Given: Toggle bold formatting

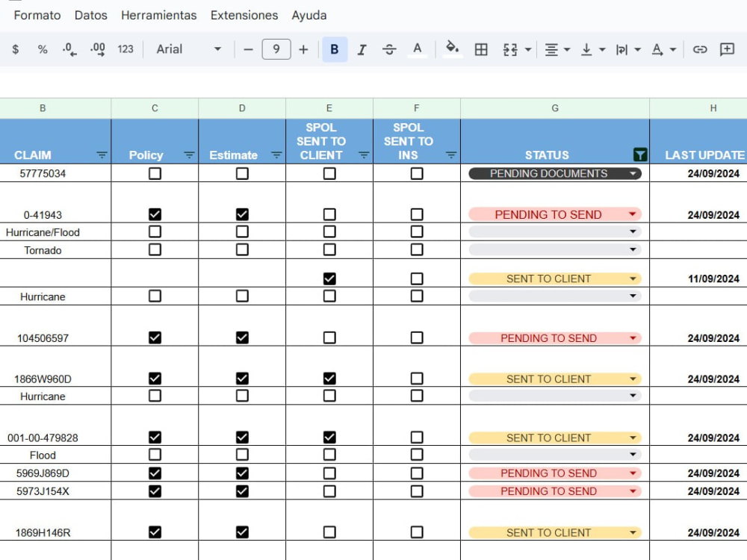Looking at the screenshot, I should click(x=335, y=49).
